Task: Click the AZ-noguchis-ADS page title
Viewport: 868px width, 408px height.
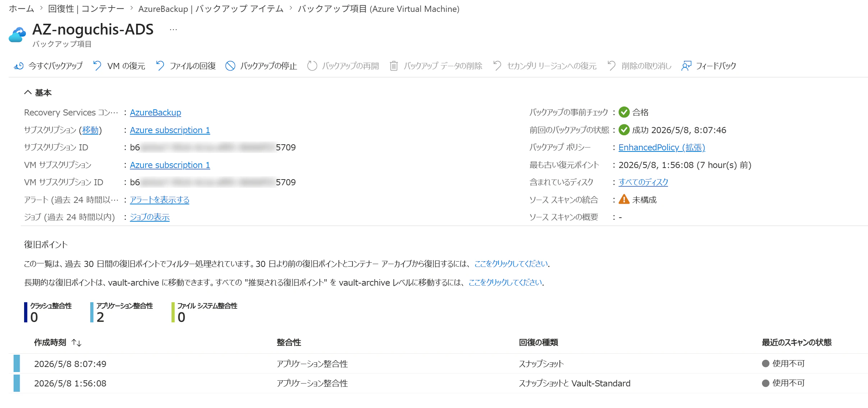Action: click(93, 29)
